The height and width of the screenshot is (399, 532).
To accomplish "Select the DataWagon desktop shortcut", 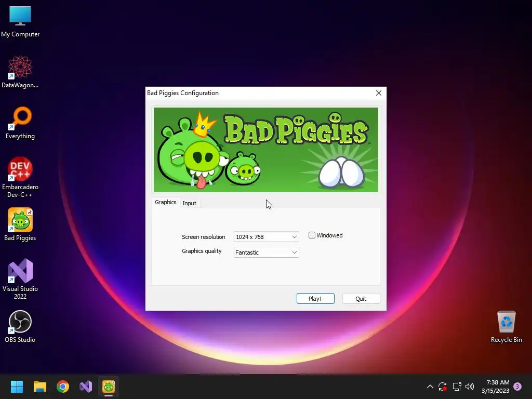I will click(x=20, y=72).
